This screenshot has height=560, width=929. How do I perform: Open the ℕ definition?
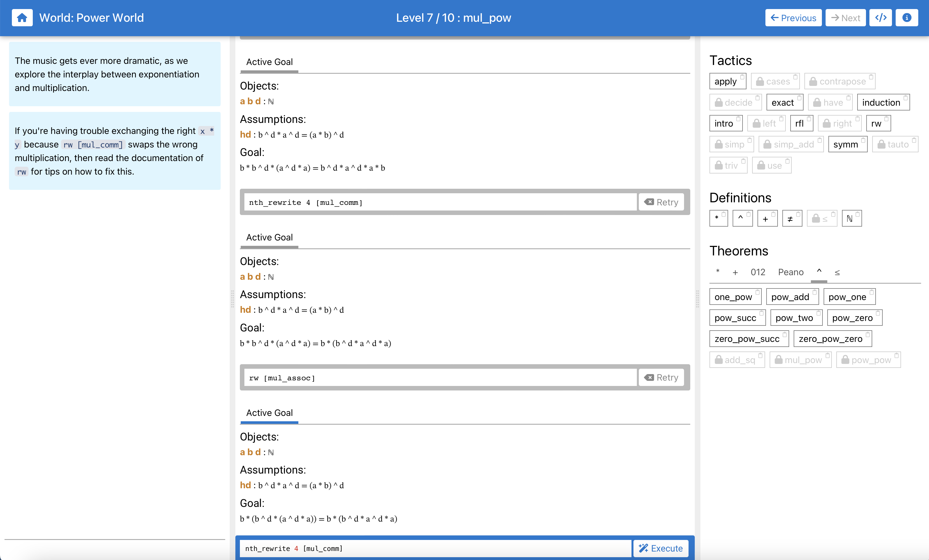tap(852, 218)
